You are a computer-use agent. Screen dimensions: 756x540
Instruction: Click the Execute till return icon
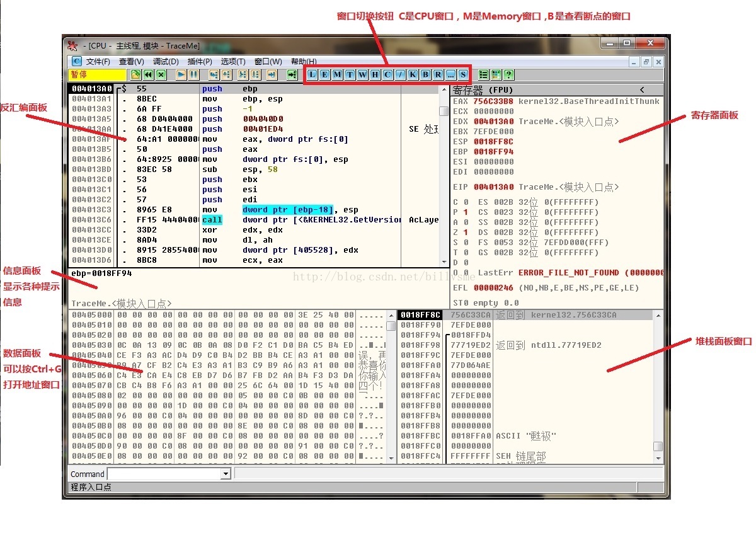point(271,74)
